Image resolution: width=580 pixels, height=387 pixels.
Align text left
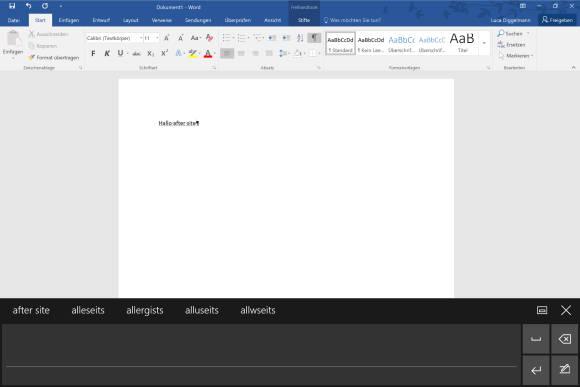click(x=227, y=54)
